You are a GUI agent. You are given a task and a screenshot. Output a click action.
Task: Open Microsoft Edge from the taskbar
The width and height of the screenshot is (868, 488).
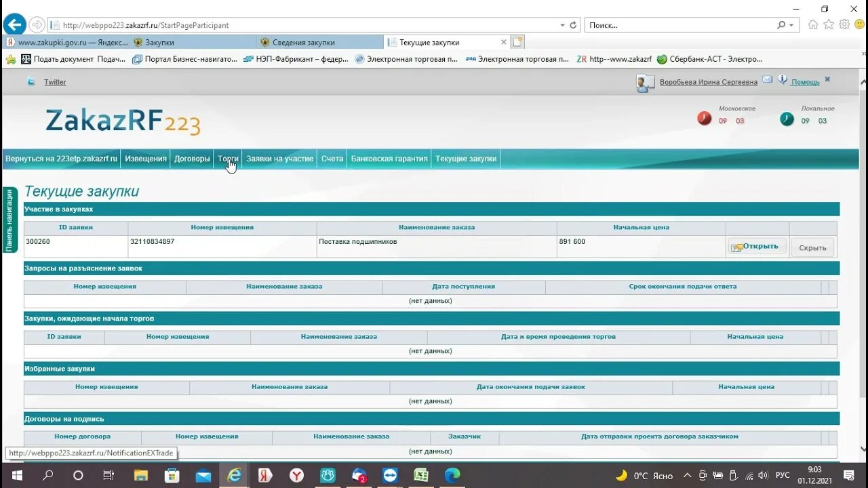pos(452,475)
